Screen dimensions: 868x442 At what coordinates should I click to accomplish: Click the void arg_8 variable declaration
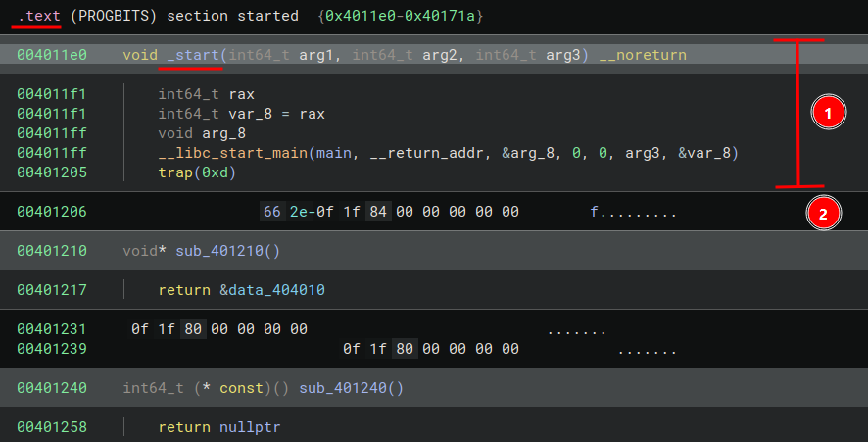point(202,133)
